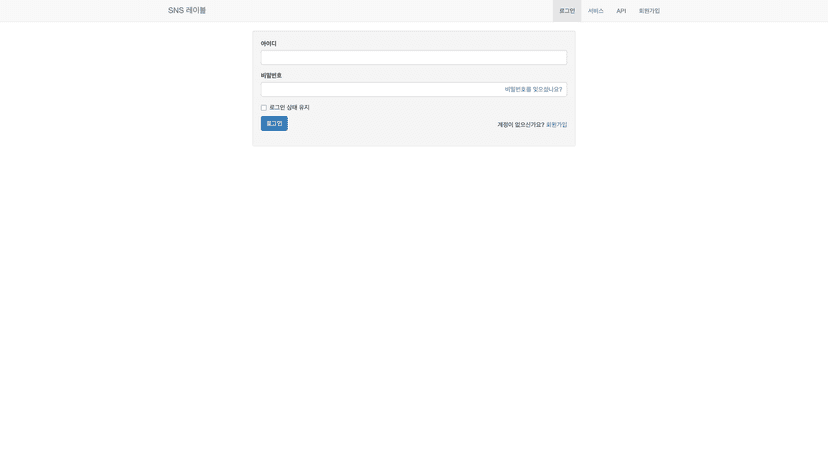Open 회원가입 in the top navbar
Screen dimensions: 828x466
[x=649, y=11]
